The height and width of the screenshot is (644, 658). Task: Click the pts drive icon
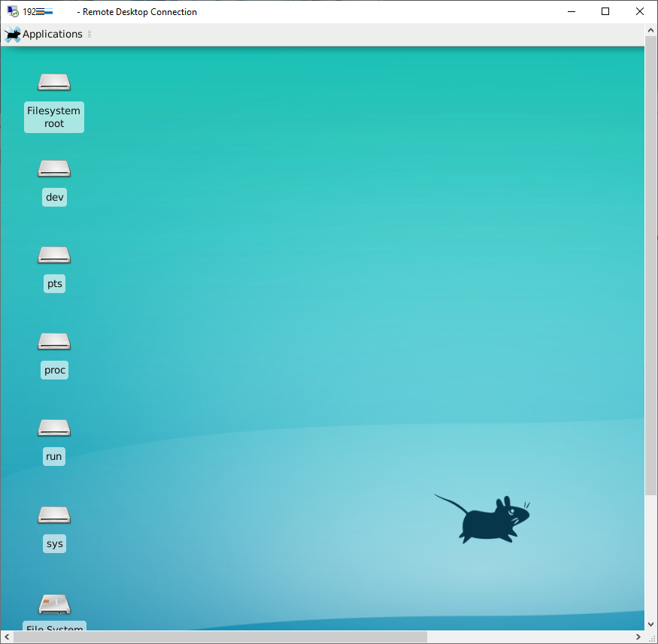tap(54, 255)
